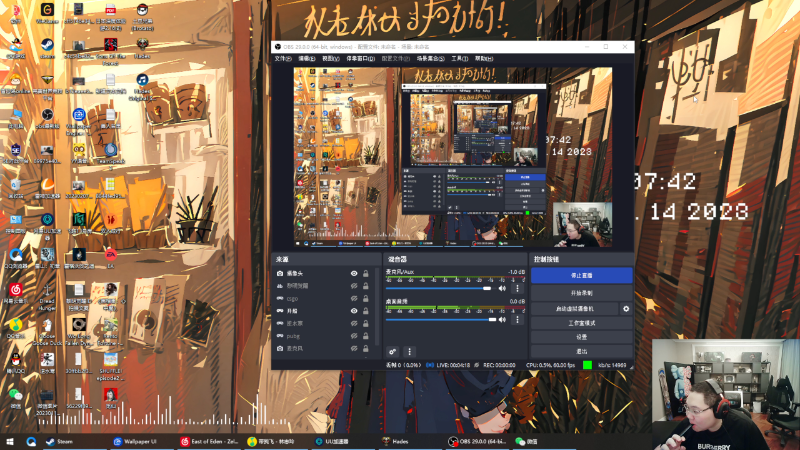800x450 pixels.
Task: Toggle the eye icon of the source below csgo
Action: (354, 311)
